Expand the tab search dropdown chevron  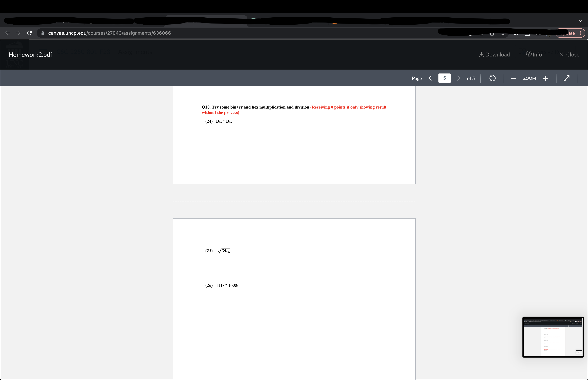580,21
